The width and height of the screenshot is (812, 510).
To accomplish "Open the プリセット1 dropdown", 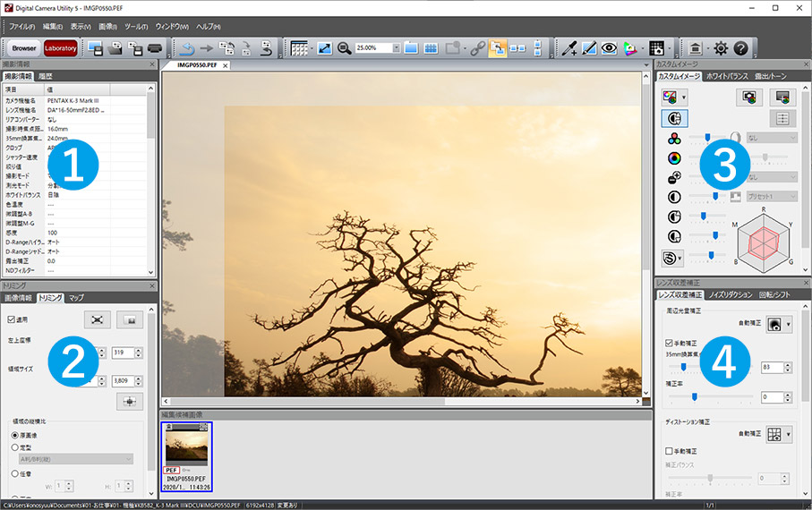I will (x=771, y=197).
